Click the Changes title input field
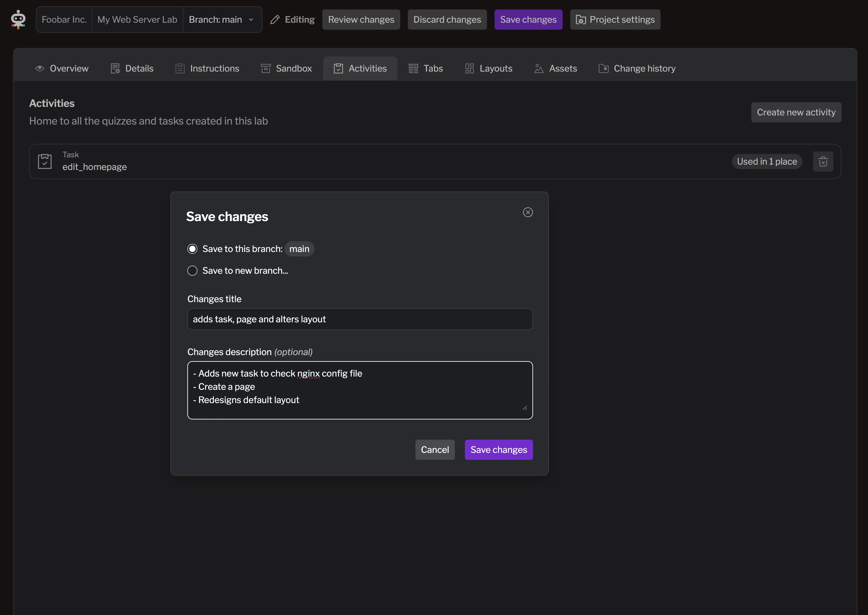868x615 pixels. coord(360,319)
